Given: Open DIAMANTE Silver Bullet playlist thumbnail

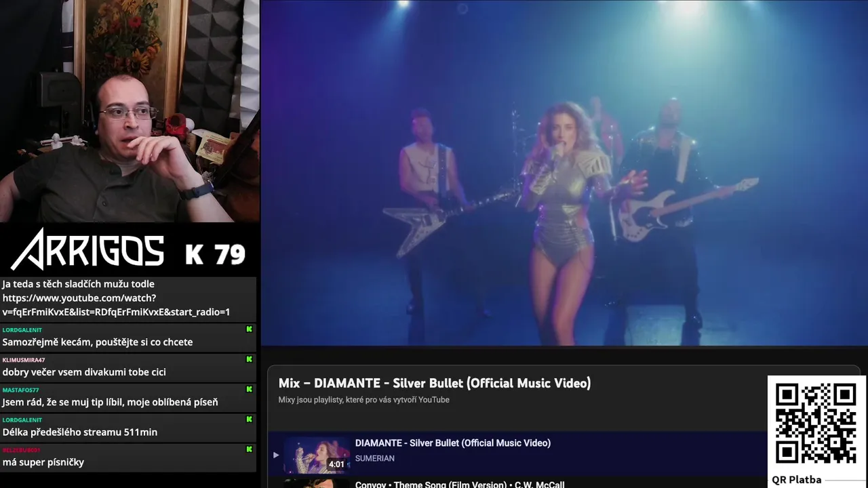Looking at the screenshot, I should pyautogui.click(x=317, y=455).
